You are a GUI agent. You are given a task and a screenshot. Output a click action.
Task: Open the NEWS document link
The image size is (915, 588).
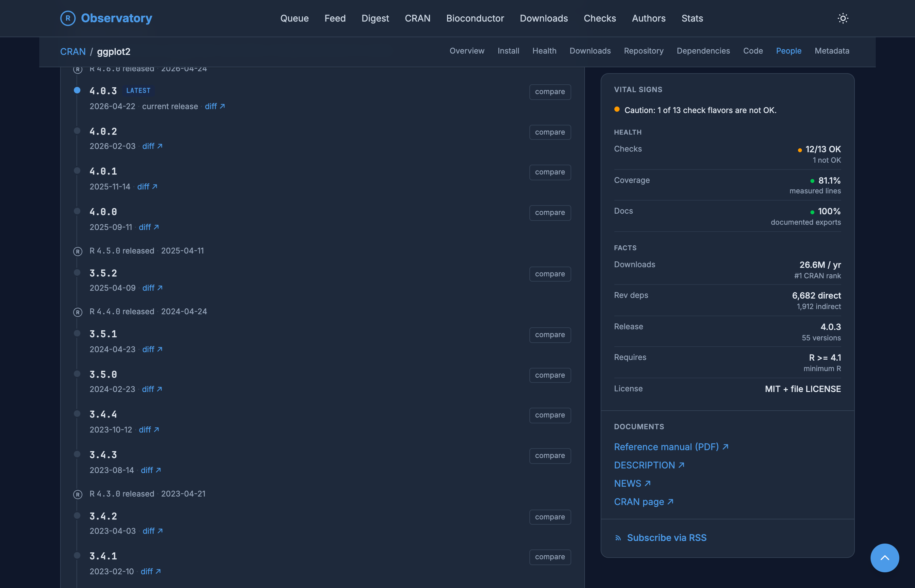632,483
